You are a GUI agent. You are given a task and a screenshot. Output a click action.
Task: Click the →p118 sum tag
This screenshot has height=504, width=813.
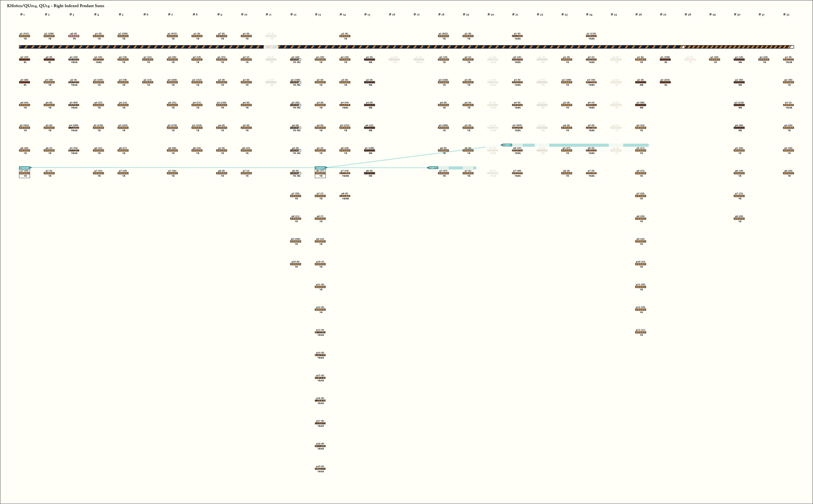pyautogui.click(x=24, y=168)
